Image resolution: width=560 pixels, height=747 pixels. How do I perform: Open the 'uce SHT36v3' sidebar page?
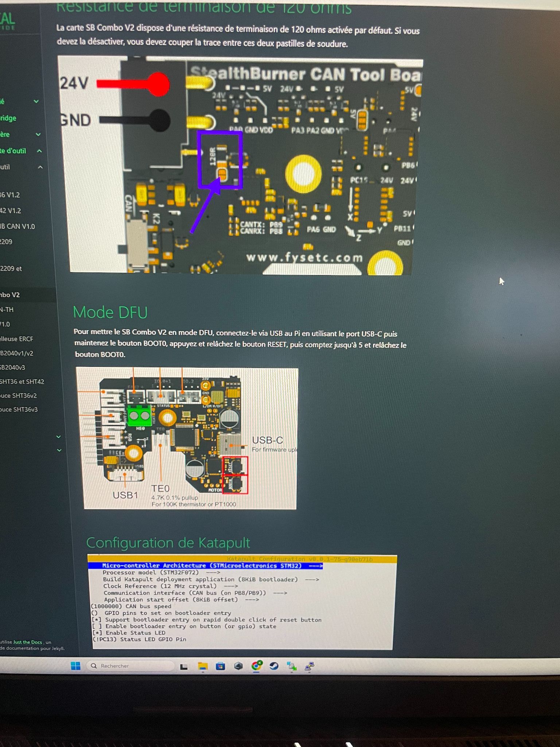click(x=19, y=409)
